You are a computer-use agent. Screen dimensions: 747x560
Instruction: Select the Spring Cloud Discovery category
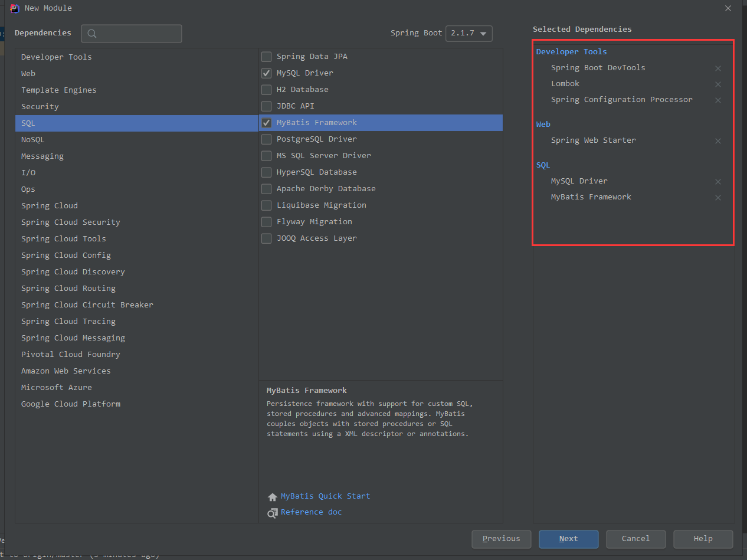pyautogui.click(x=137, y=272)
